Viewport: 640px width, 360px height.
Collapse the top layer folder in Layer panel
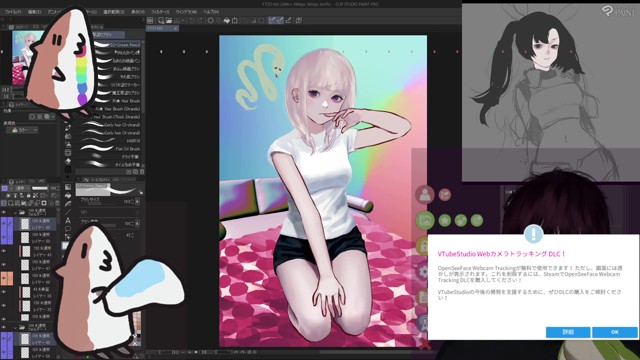16,213
